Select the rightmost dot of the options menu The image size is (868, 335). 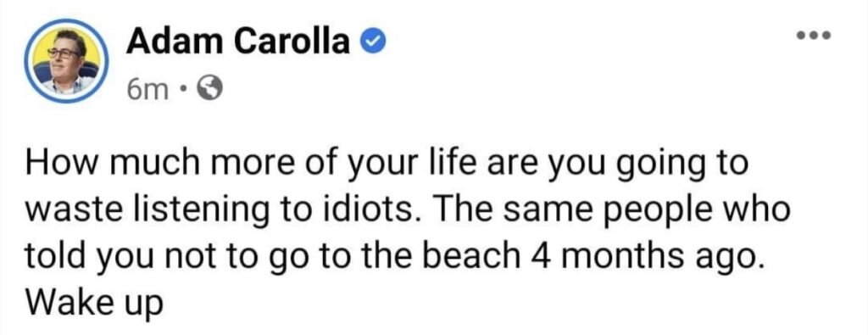coord(827,36)
